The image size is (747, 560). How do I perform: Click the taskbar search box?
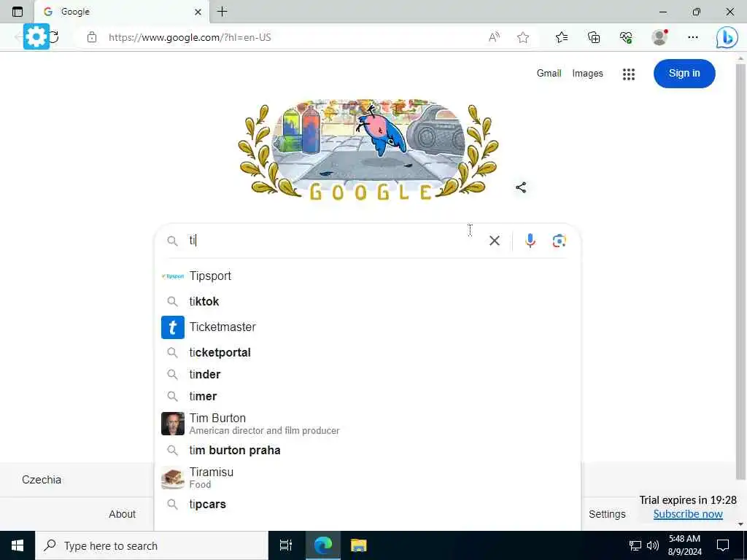point(152,545)
